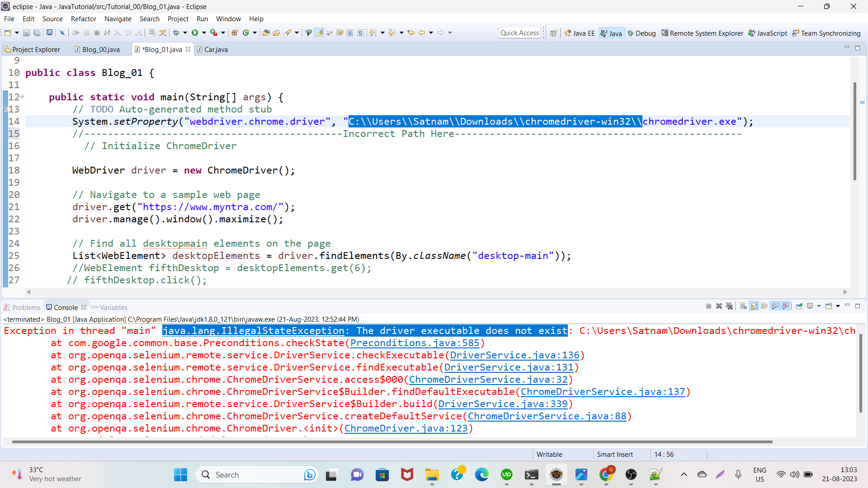This screenshot has width=868, height=488.
Task: Click the Debug bug icon in toolbar
Action: (x=176, y=33)
